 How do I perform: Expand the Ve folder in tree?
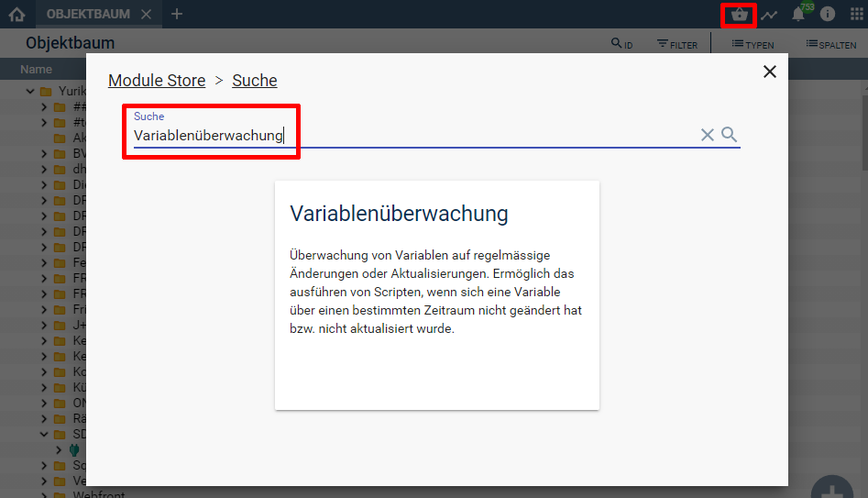pos(44,481)
